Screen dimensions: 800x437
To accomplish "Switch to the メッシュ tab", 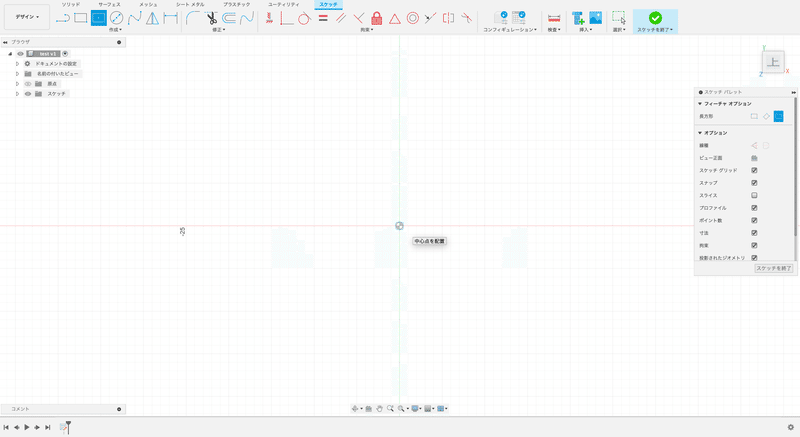I will click(x=148, y=5).
